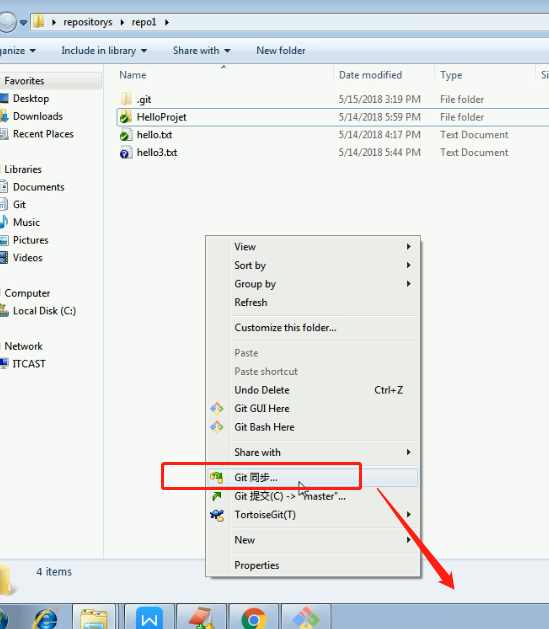Select Documents library
The width and height of the screenshot is (549, 629).
pyautogui.click(x=38, y=187)
